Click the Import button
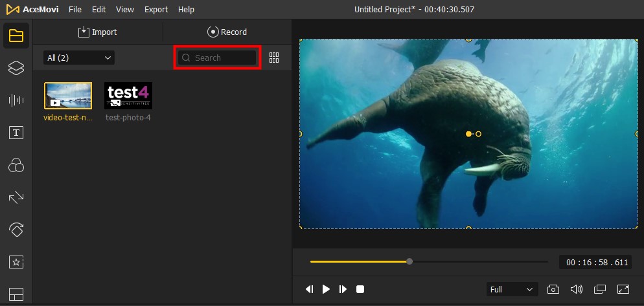The image size is (644, 306). pos(98,32)
